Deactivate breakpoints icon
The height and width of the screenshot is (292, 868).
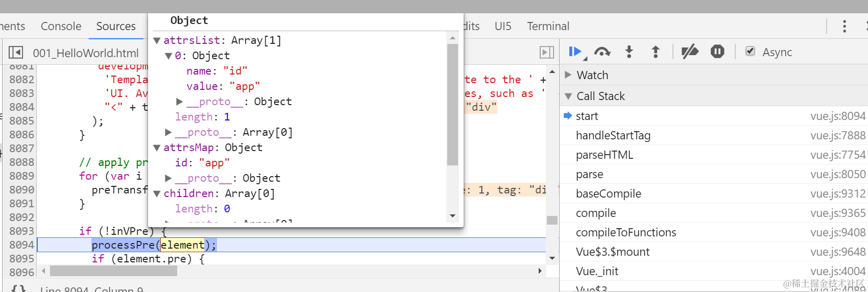[690, 52]
